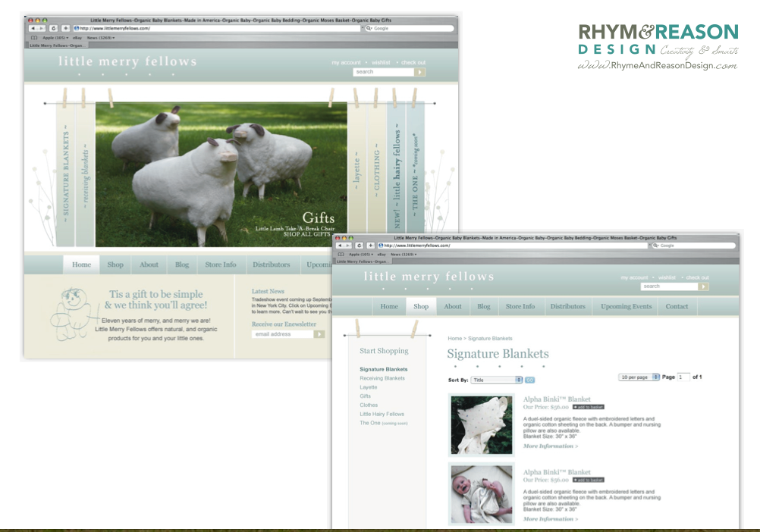The image size is (760, 532).
Task: Submit site search arrow on the Signature Blankets page
Action: tap(703, 286)
